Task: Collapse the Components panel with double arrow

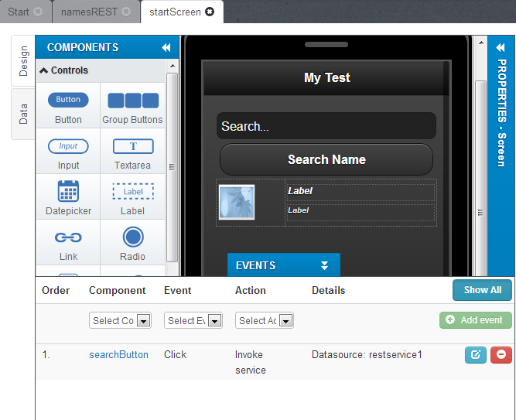Action: 166,47
